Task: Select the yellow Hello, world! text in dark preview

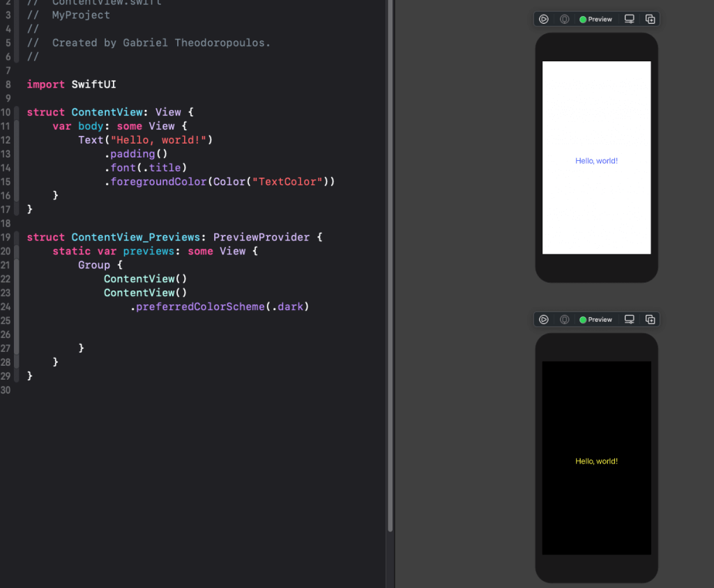Action: (x=596, y=461)
